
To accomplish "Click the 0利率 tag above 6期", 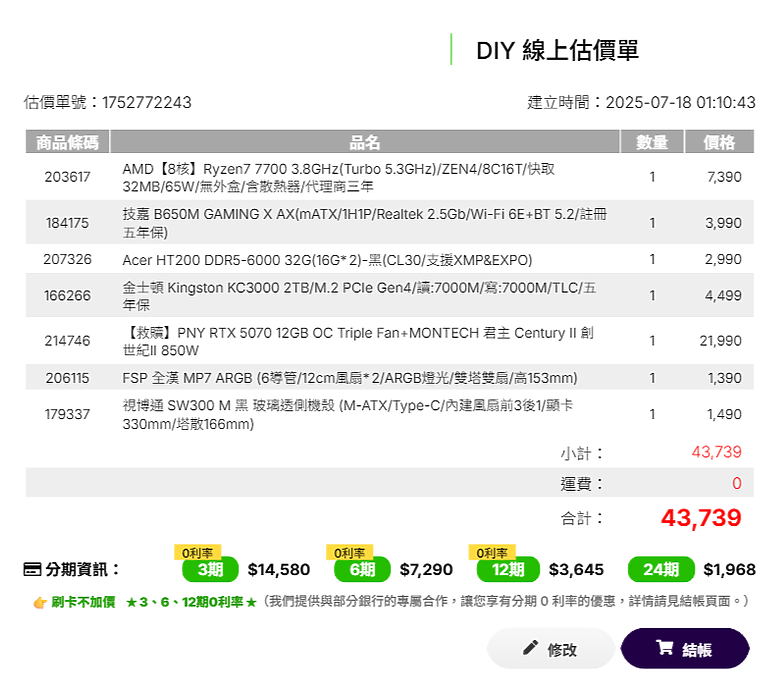I will point(349,552).
